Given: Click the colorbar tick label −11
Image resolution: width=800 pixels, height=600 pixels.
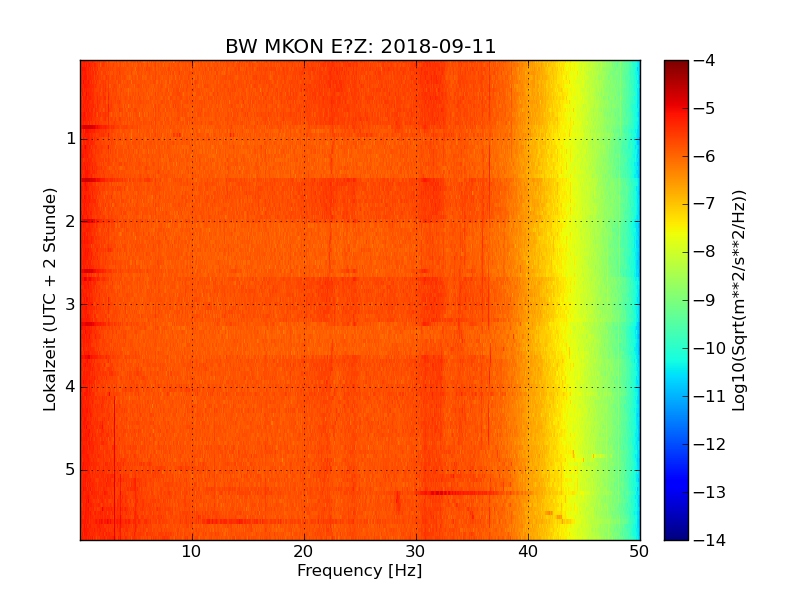Looking at the screenshot, I should [x=710, y=396].
